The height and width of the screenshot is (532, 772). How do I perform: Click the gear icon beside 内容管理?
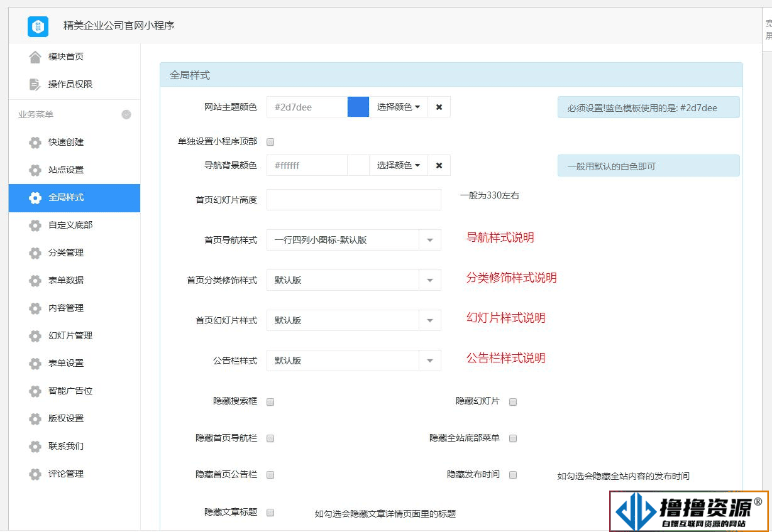pyautogui.click(x=35, y=308)
